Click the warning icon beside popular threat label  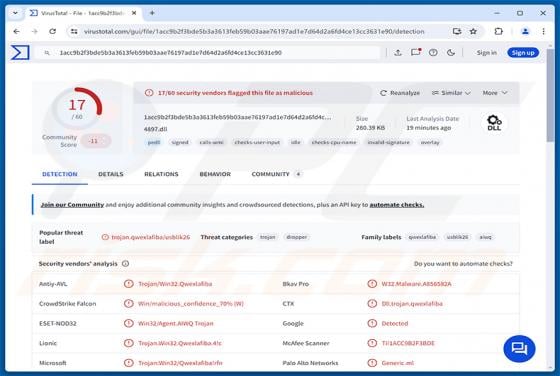105,237
